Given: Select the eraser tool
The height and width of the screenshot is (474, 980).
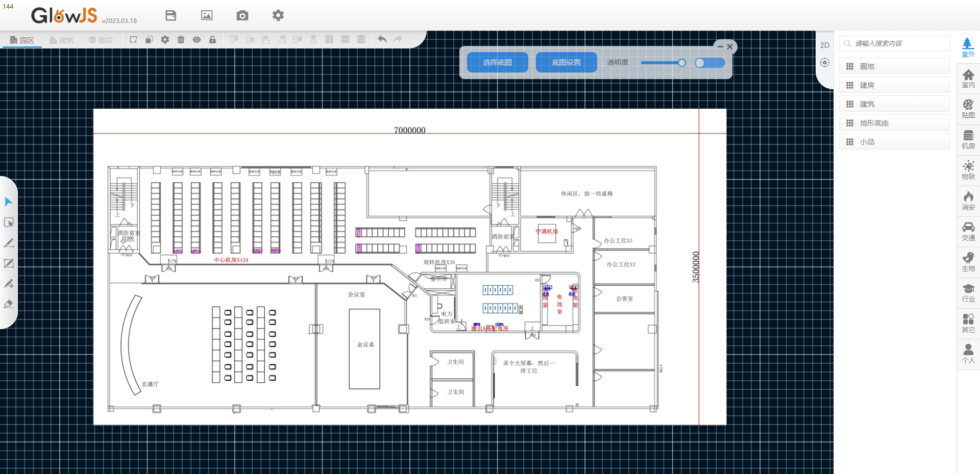Looking at the screenshot, I should tap(9, 304).
